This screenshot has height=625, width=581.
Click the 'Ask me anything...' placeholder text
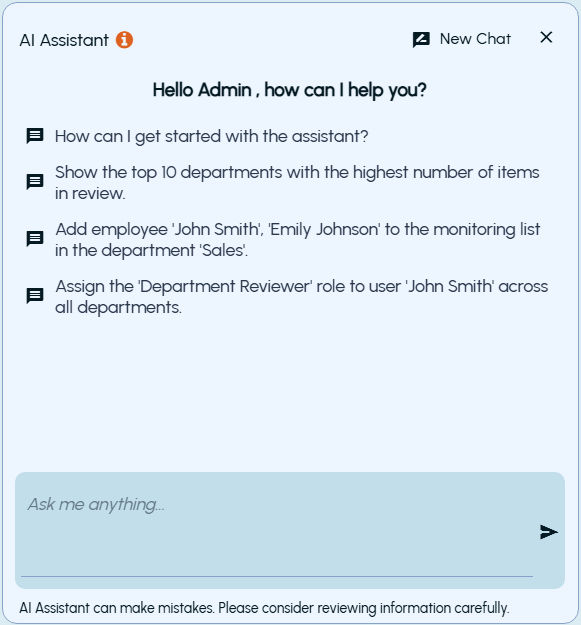click(x=96, y=505)
